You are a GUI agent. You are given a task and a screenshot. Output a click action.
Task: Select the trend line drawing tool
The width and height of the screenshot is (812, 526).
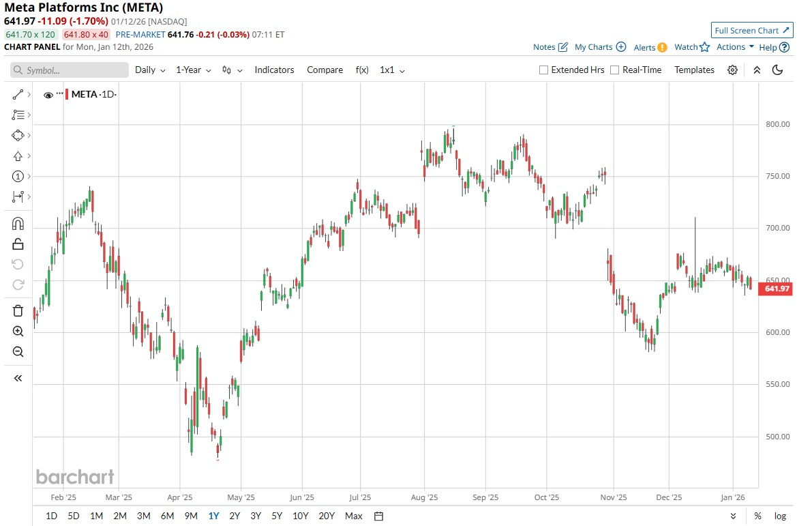pyautogui.click(x=18, y=94)
